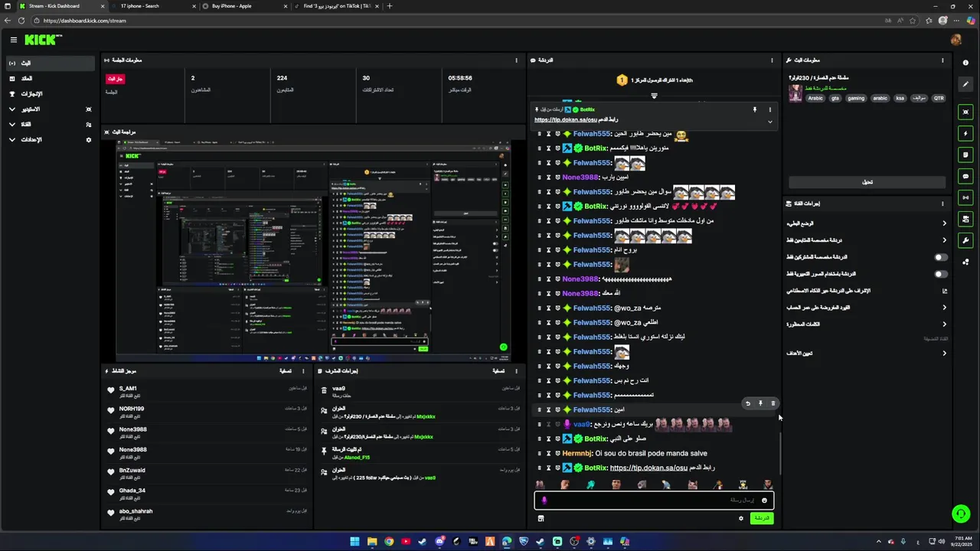Open external link icon for AI moderation

tap(944, 291)
